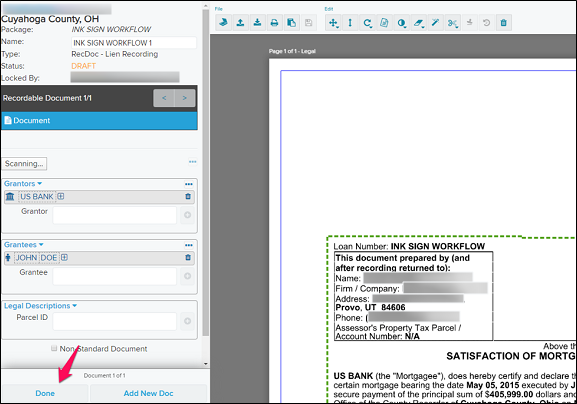Add parcel ID using circular plus button
Image resolution: width=577 pixels, height=404 pixels.
tap(187, 321)
